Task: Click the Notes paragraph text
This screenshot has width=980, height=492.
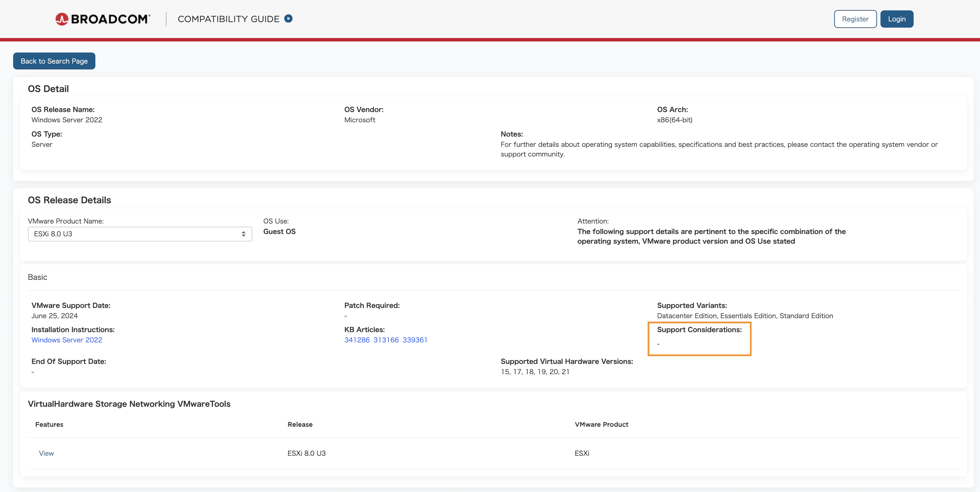Action: tap(719, 149)
